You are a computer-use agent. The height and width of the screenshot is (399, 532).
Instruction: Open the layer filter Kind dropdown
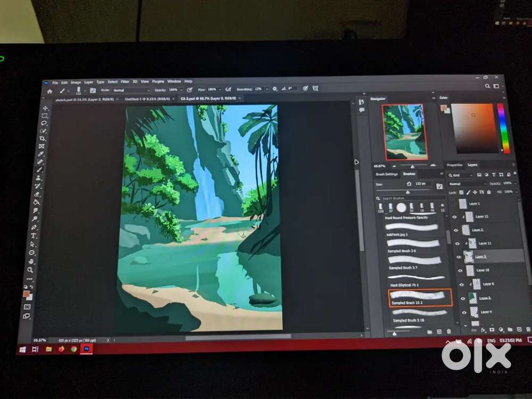point(460,174)
